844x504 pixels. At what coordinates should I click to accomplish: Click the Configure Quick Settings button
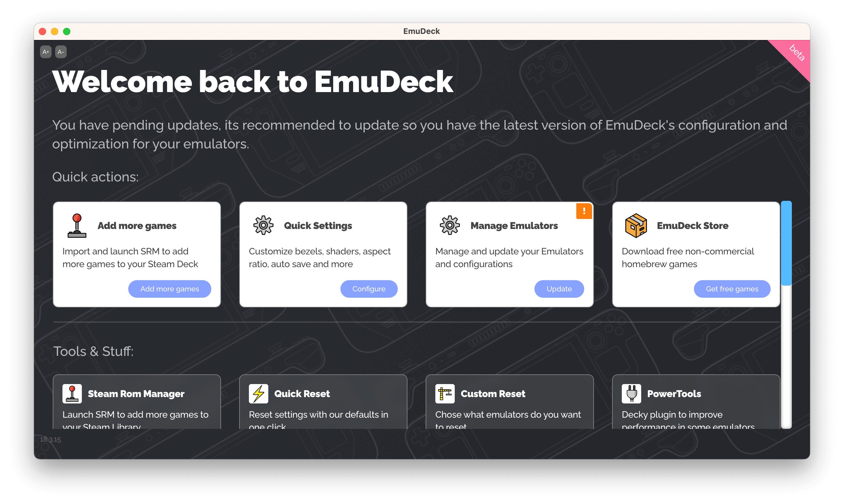click(369, 289)
